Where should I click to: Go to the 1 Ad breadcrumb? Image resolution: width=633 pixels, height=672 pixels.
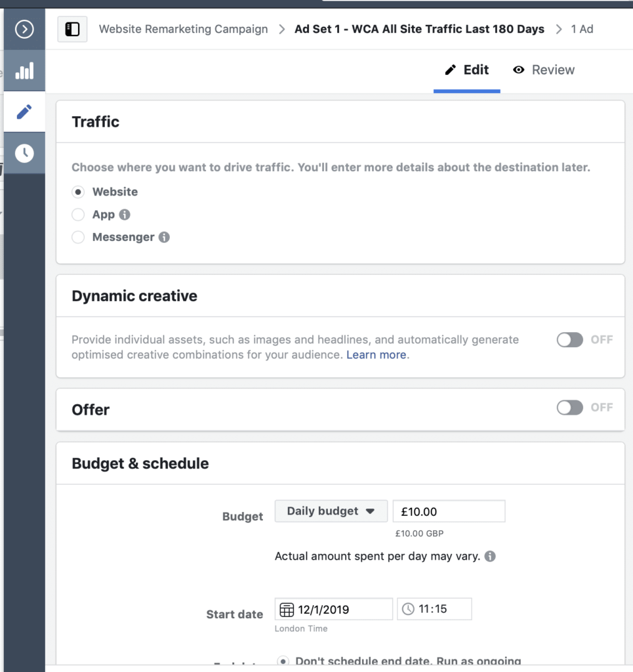pos(582,29)
